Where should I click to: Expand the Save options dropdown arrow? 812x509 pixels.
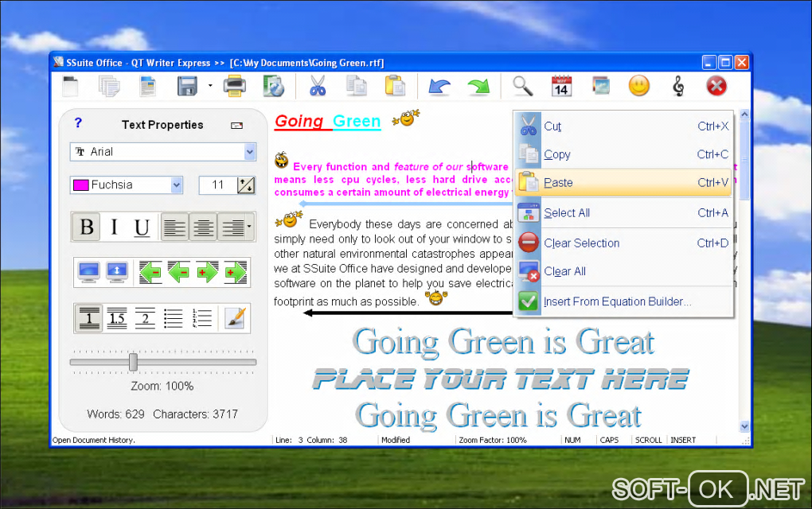(210, 85)
